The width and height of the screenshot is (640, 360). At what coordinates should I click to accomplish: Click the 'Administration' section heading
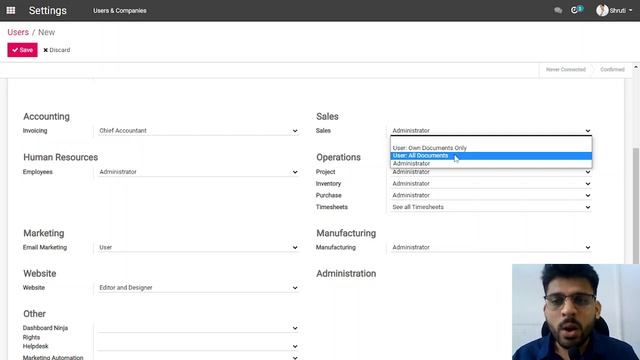tap(346, 273)
